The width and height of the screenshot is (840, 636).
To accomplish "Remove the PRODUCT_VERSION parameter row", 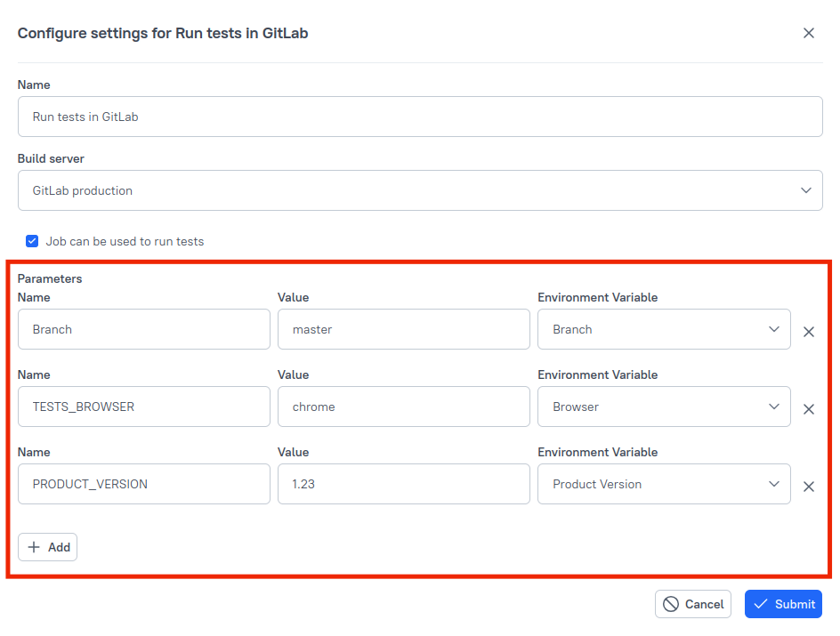I will tap(809, 487).
